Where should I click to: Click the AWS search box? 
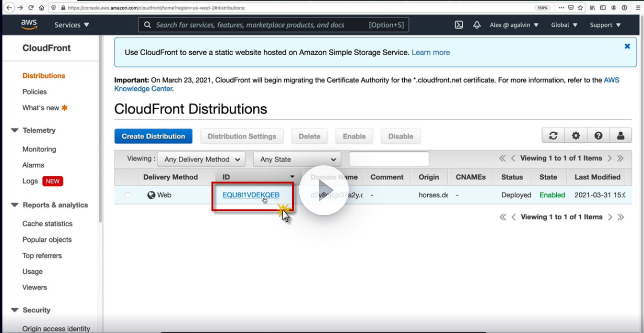[x=274, y=25]
